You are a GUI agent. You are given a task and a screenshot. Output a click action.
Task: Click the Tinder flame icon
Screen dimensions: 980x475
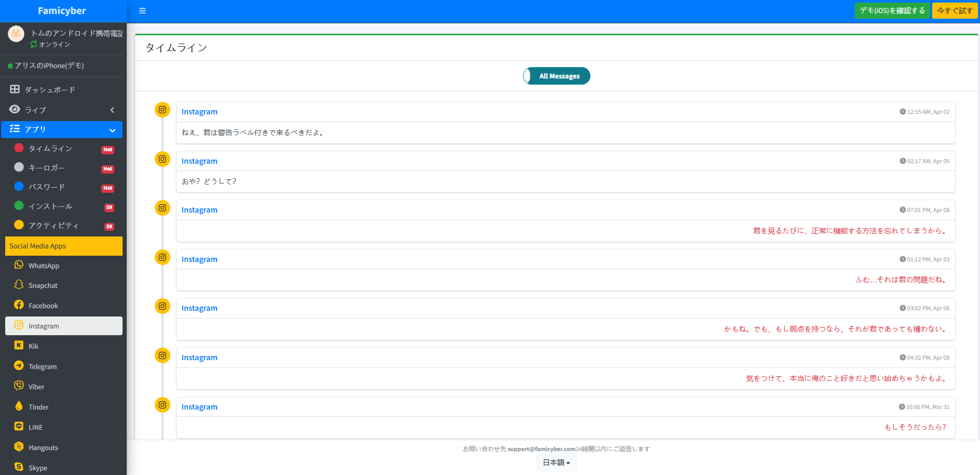coord(19,406)
